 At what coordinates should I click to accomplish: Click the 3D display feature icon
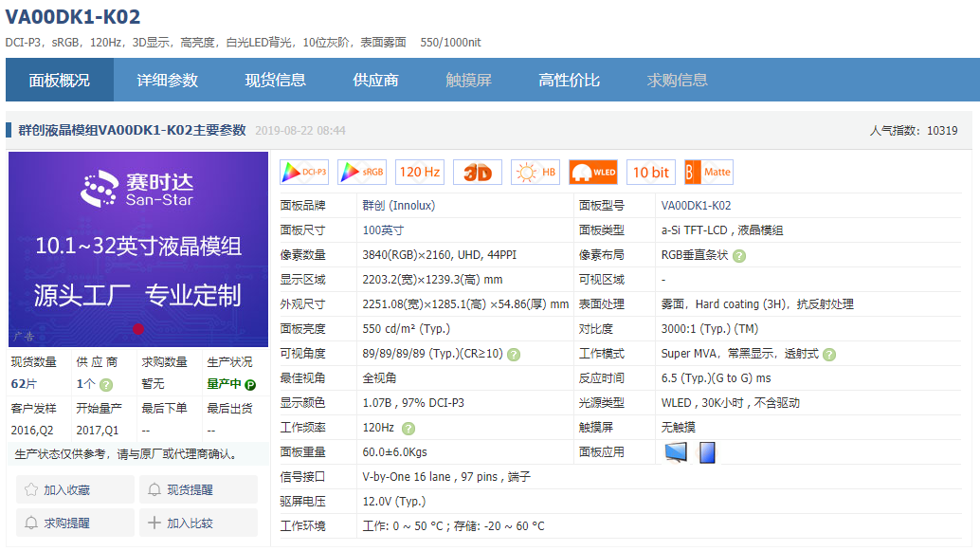(x=477, y=172)
